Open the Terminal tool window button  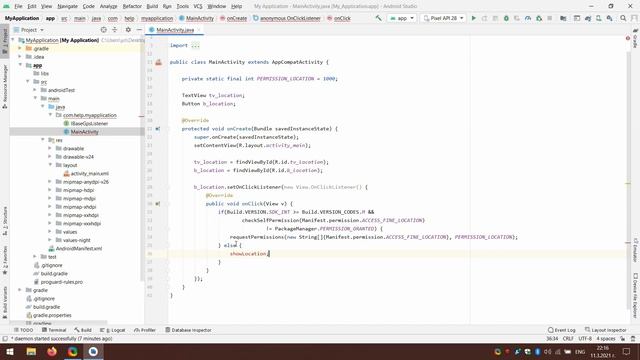click(x=53, y=330)
